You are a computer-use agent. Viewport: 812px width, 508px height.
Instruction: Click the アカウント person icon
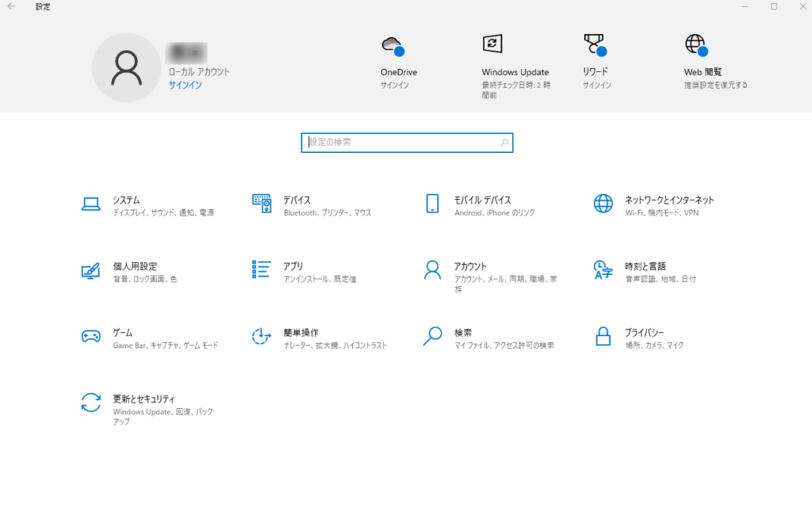pos(432,270)
